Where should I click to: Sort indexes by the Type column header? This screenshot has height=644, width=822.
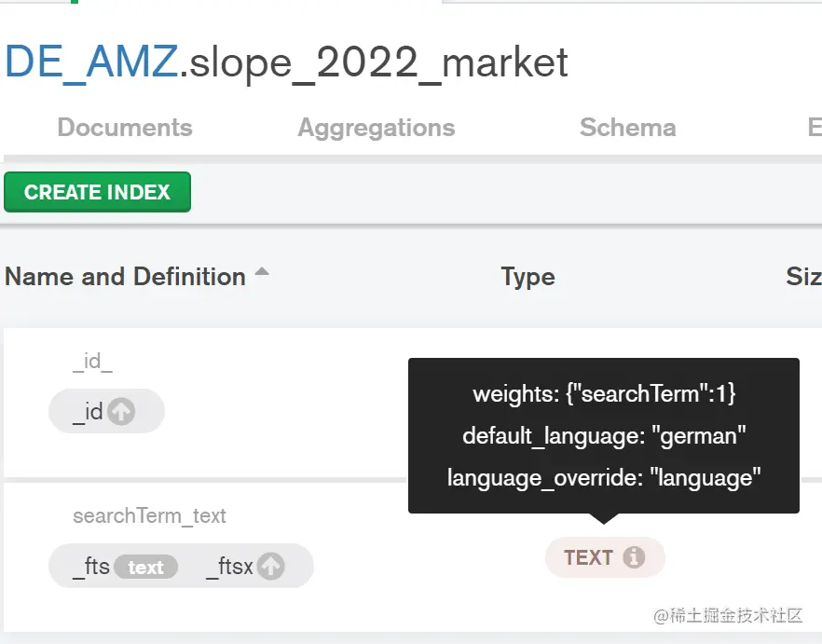527,277
